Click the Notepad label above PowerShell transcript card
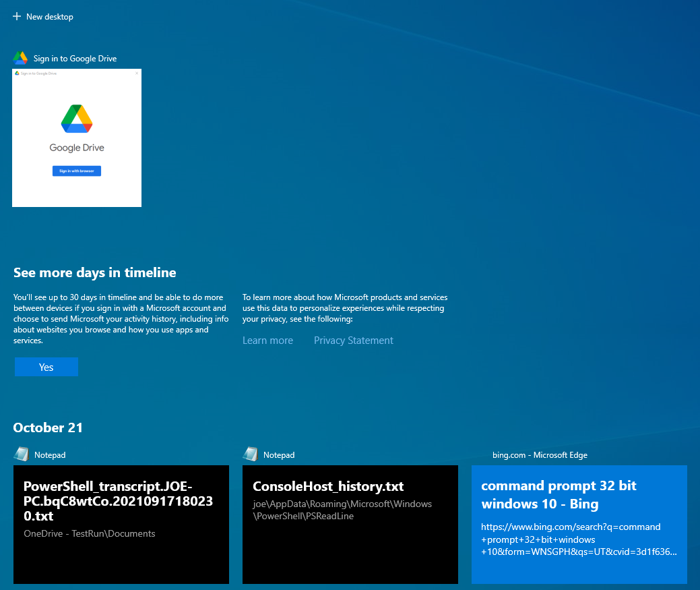Screen dimensions: 700x590 click(x=50, y=454)
